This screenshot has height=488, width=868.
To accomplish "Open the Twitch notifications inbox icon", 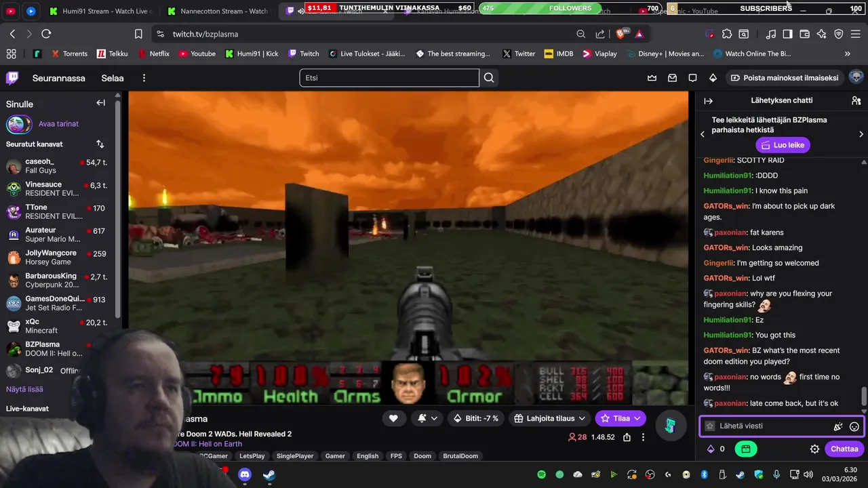I will click(673, 78).
